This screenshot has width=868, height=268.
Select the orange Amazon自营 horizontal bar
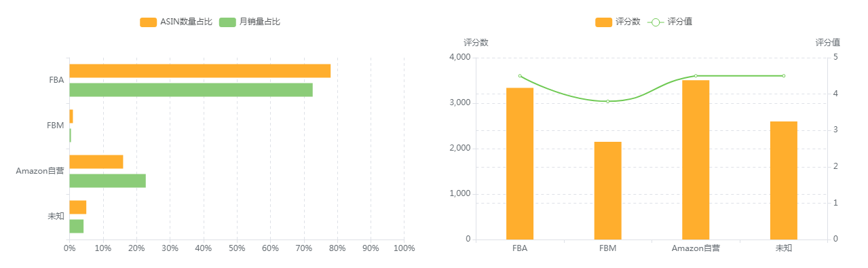tap(96, 161)
